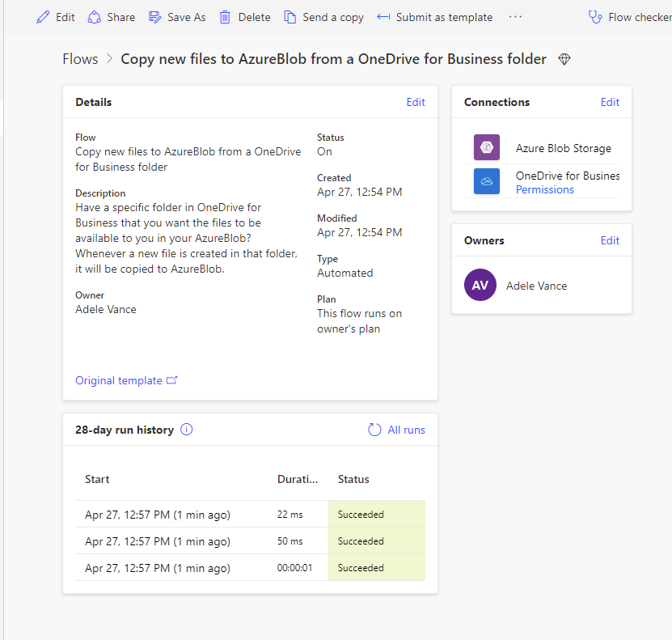Open the more options ellipsis menu

[x=515, y=17]
